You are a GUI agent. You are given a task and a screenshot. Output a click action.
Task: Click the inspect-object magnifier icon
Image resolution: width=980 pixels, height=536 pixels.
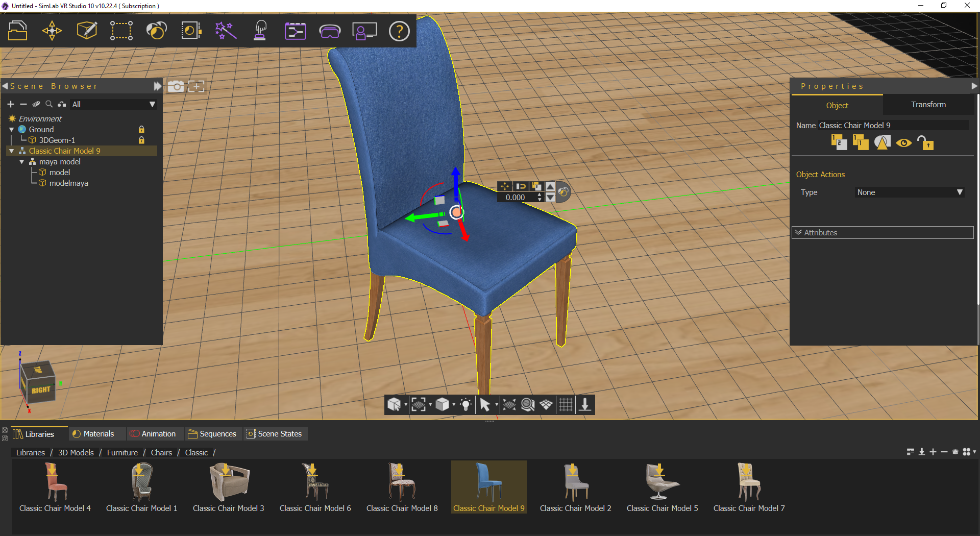528,405
